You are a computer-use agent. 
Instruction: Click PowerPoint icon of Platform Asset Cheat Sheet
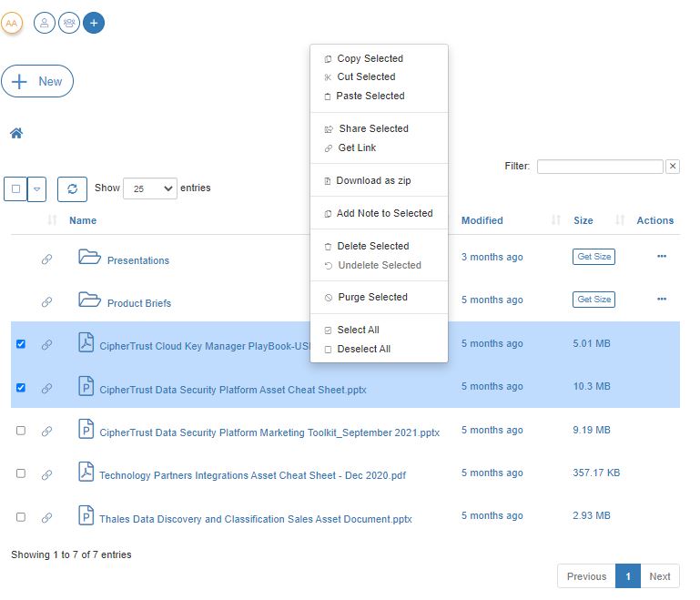(x=86, y=386)
